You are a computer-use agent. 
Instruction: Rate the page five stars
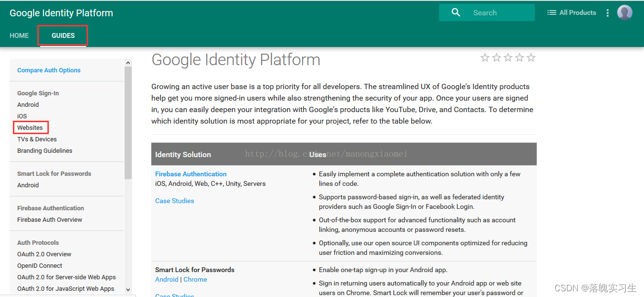pos(531,58)
